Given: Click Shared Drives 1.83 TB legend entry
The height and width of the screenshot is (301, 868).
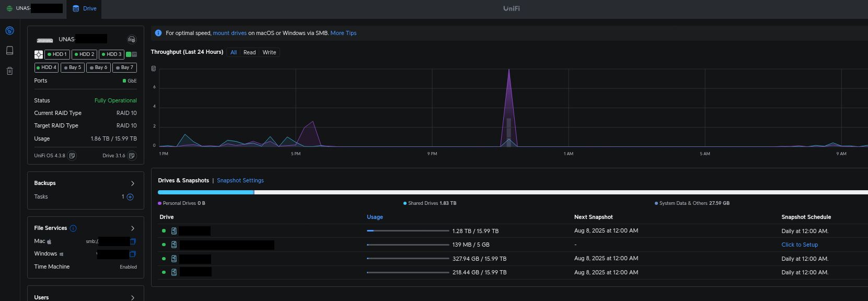Looking at the screenshot, I should pyautogui.click(x=430, y=203).
